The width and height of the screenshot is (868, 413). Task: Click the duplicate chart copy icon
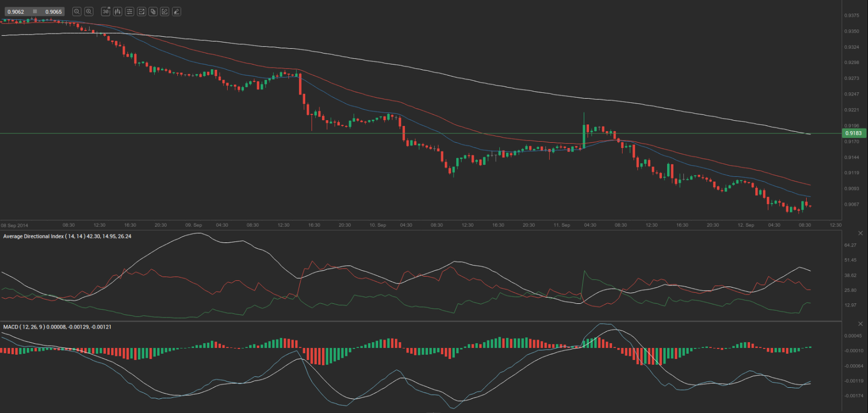pos(153,12)
